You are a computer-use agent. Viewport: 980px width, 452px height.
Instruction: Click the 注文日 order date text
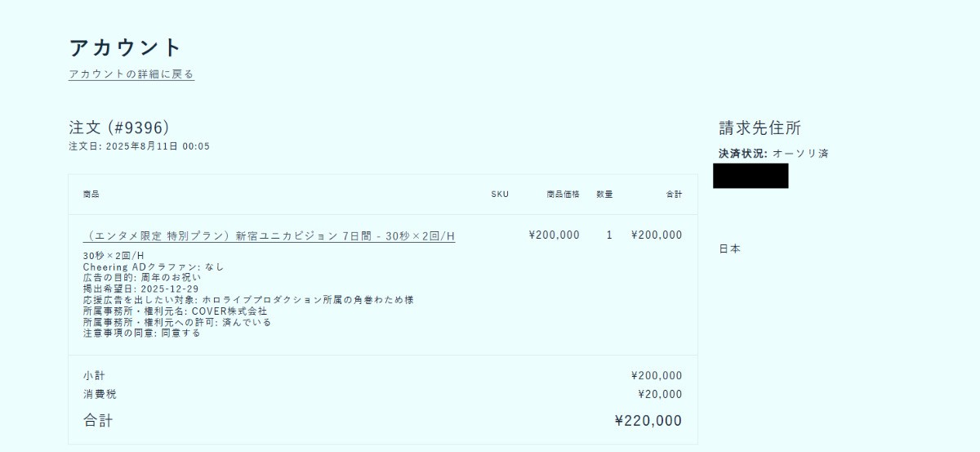coord(139,146)
